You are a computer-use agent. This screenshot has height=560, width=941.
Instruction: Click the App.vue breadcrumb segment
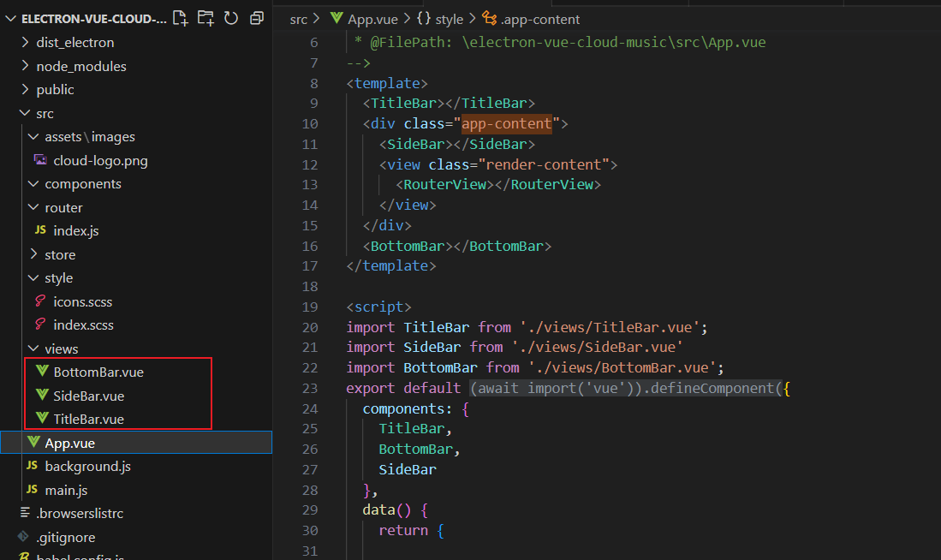pyautogui.click(x=372, y=19)
